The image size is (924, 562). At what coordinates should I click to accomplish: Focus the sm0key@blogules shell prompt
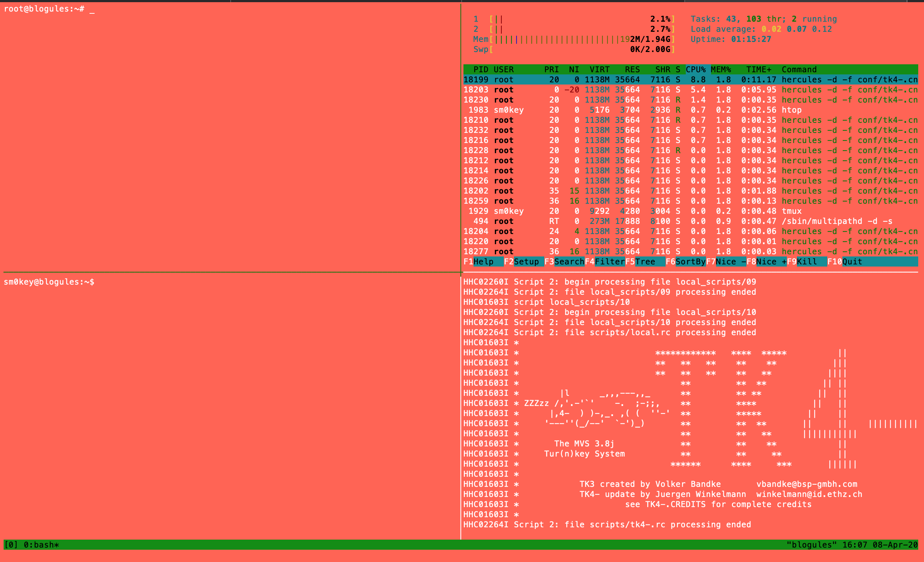coord(49,282)
